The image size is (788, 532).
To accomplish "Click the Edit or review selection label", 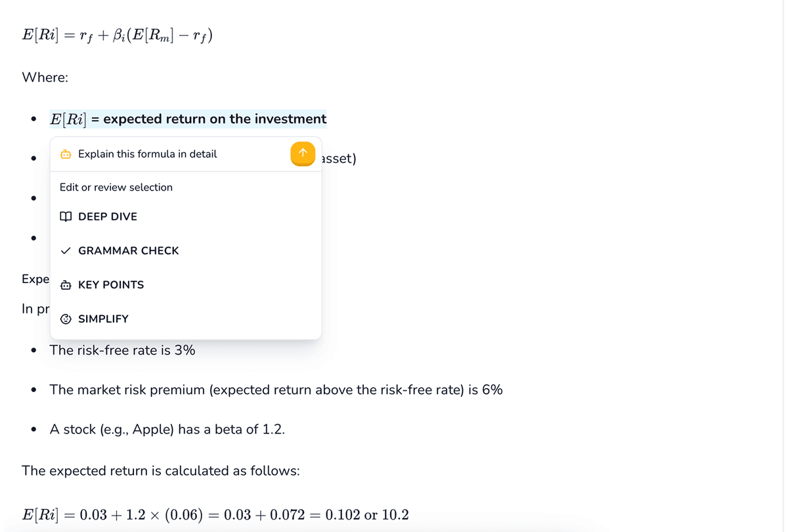I will coord(116,187).
